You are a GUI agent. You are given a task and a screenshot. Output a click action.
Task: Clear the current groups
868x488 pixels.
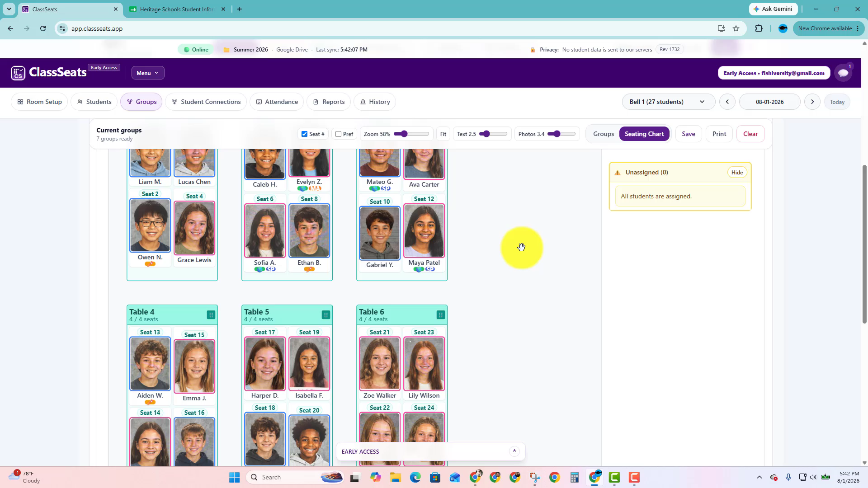[750, 134]
